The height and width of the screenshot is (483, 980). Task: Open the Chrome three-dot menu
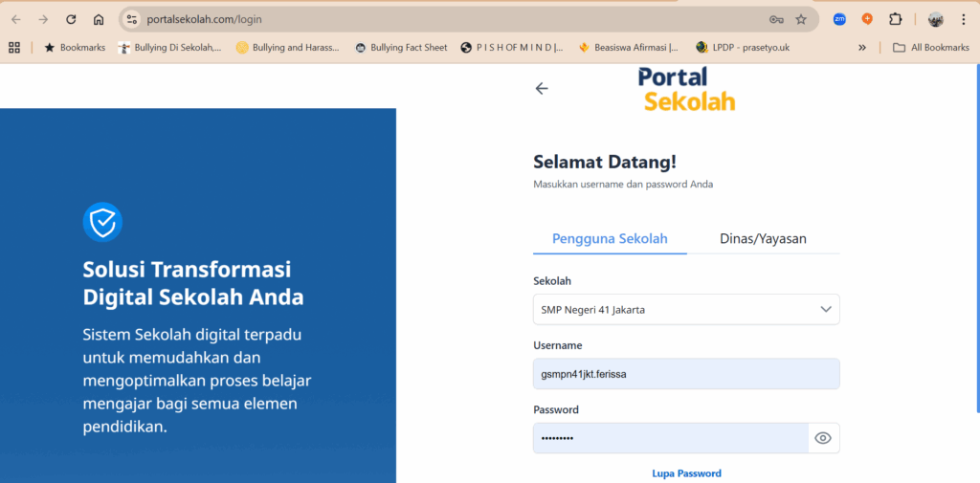pyautogui.click(x=963, y=19)
